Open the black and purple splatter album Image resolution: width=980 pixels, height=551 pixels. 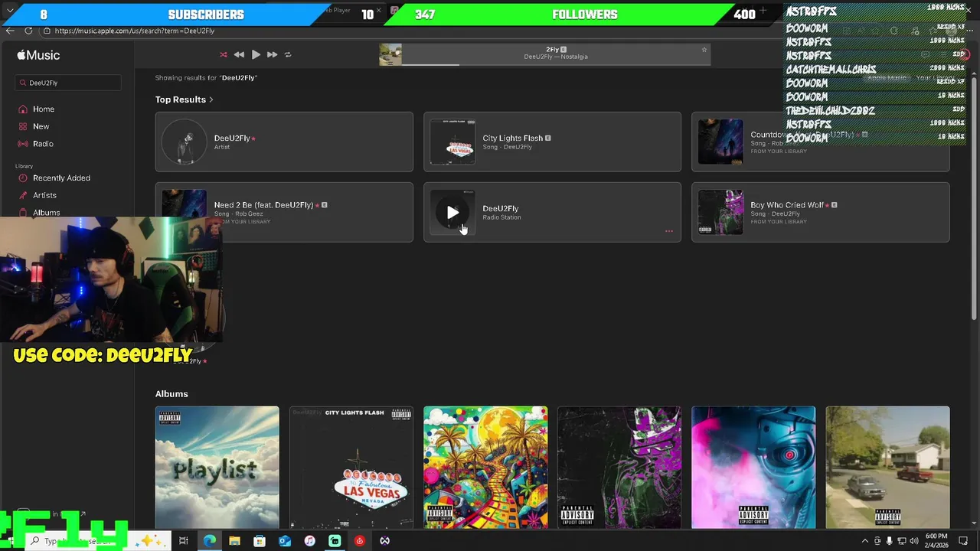click(x=619, y=468)
